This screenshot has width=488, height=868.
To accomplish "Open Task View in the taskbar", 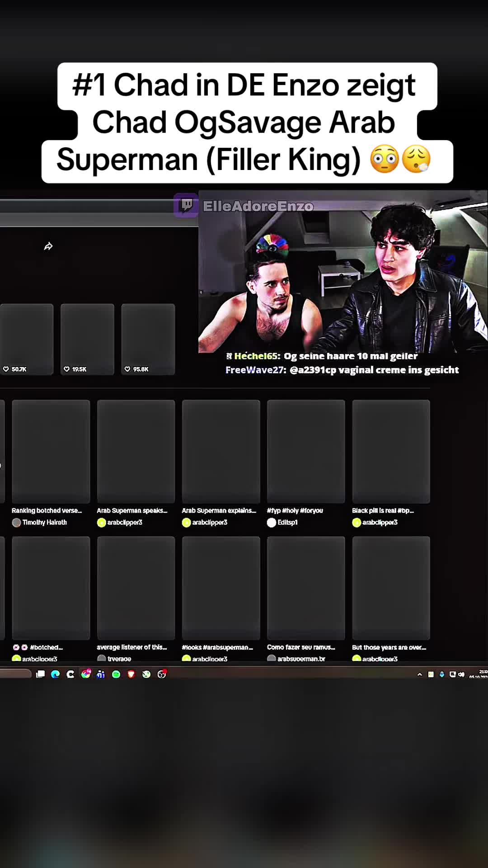I will click(40, 674).
